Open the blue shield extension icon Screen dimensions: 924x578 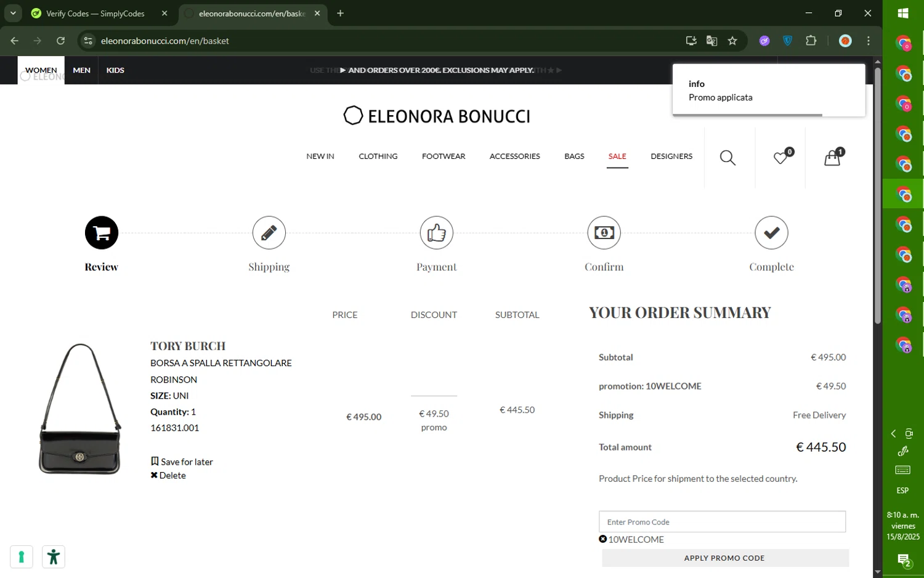(787, 41)
